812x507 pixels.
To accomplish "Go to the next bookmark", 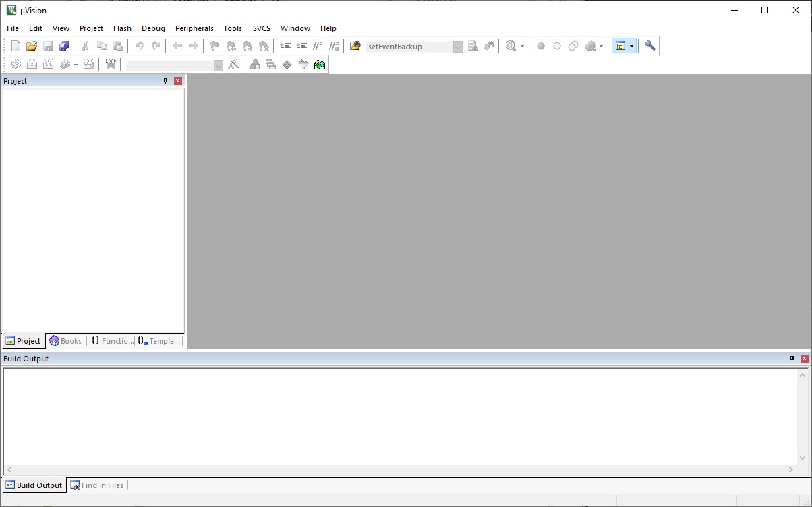I will [248, 46].
